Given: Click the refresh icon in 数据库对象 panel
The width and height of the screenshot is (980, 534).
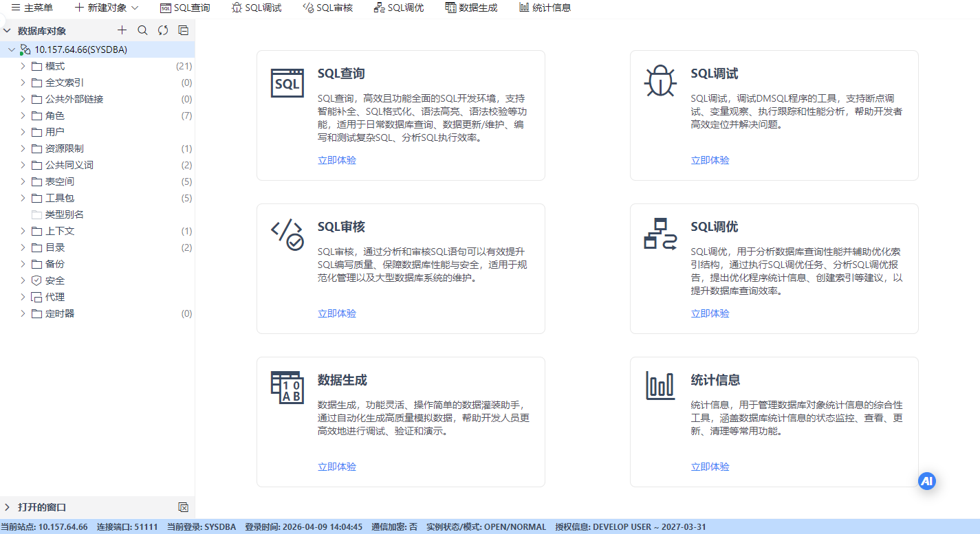Looking at the screenshot, I should 163,30.
